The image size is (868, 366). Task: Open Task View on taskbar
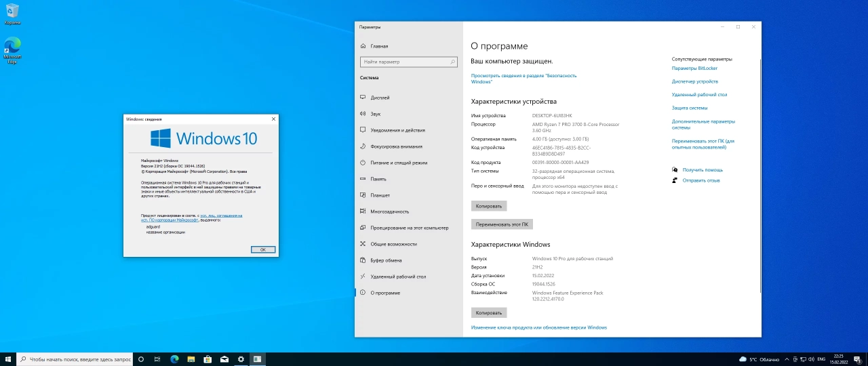[x=157, y=359]
